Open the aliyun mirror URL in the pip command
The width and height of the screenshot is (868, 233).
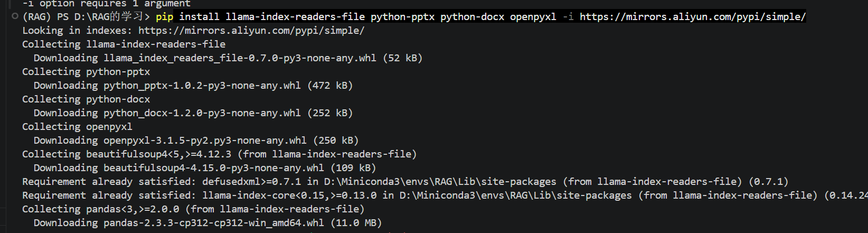click(x=693, y=17)
